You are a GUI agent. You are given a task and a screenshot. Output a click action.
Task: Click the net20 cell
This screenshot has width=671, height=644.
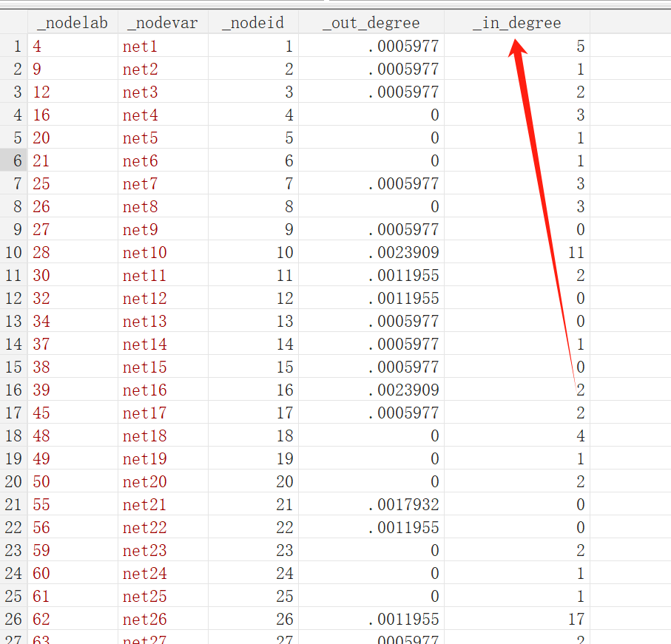(x=163, y=481)
